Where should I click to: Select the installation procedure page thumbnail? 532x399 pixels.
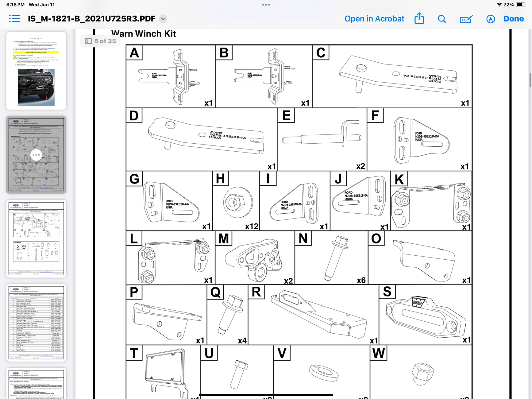click(36, 384)
